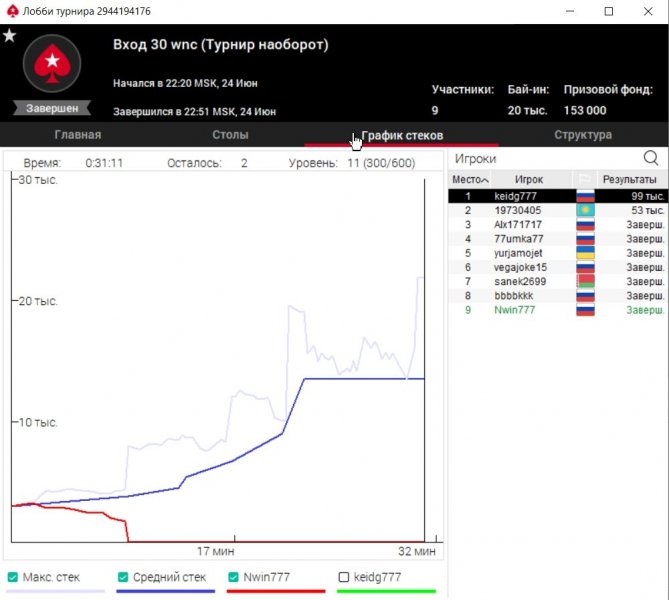Select player Nwin777 in the list

(515, 310)
